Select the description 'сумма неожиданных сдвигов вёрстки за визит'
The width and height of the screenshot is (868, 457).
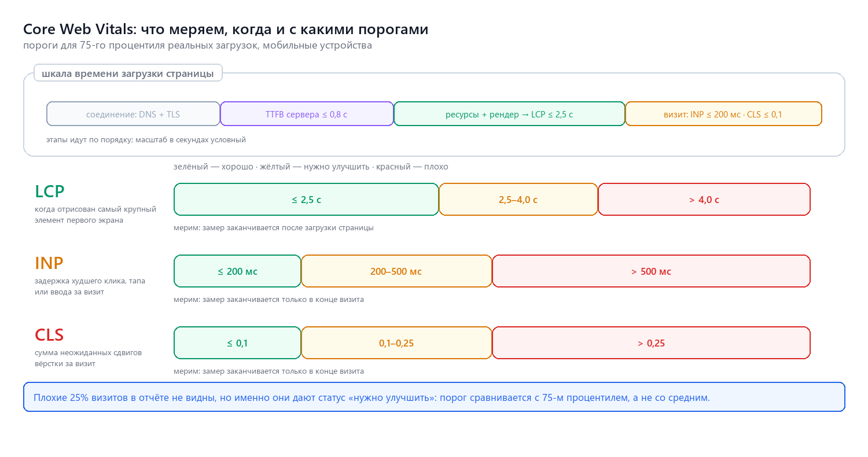click(x=89, y=358)
